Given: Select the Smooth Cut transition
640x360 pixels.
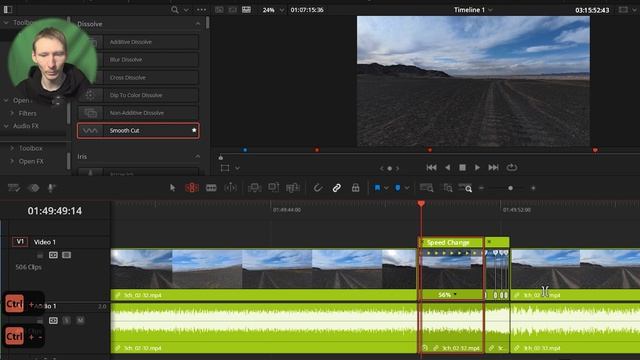Looking at the screenshot, I should coord(138,131).
